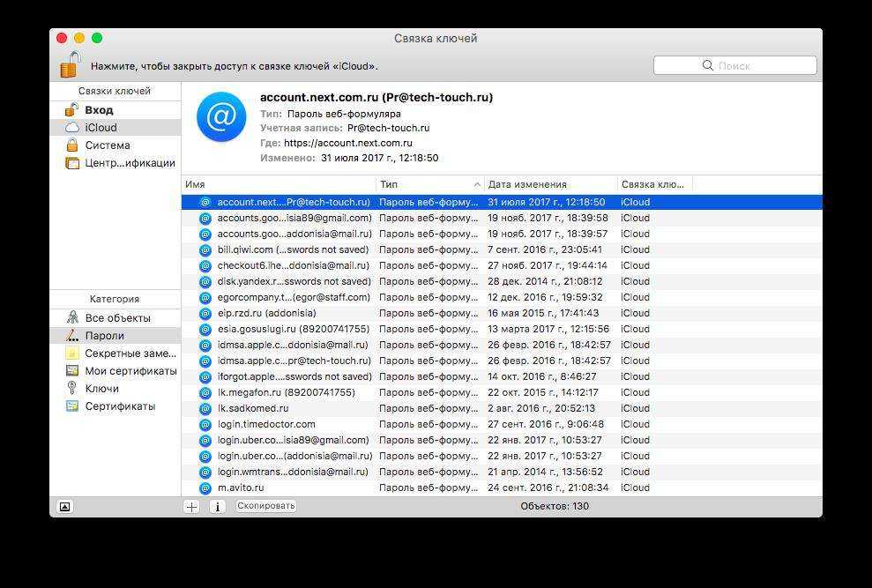Click the Сертификаты certificate icon
Viewport: 872px width, 588px height.
[x=72, y=406]
